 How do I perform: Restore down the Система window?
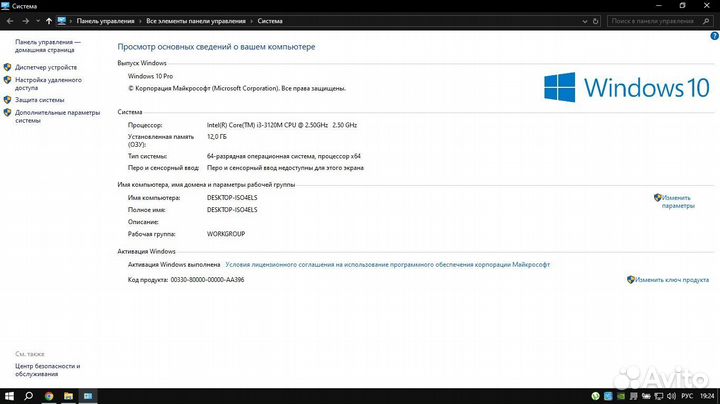[x=683, y=6]
